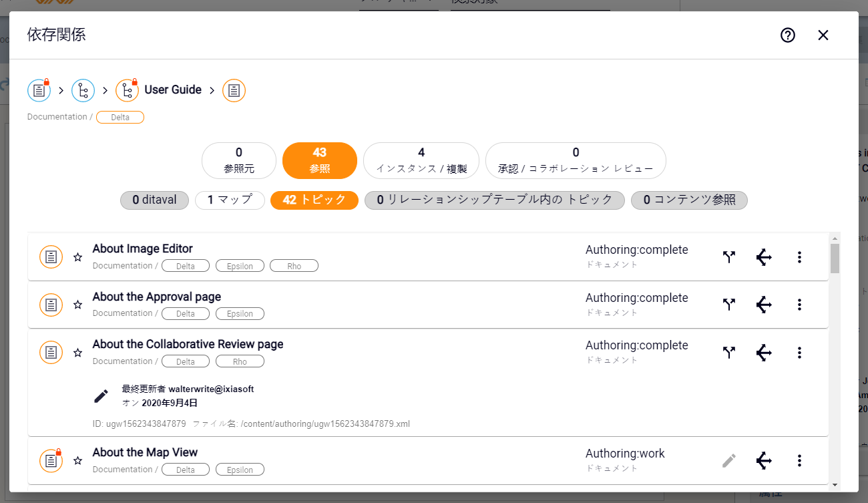Click branch icon for Collaborative Review page row

click(x=729, y=353)
